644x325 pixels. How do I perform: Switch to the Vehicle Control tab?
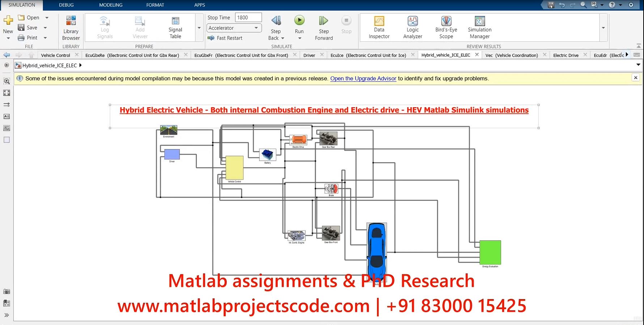[55, 55]
